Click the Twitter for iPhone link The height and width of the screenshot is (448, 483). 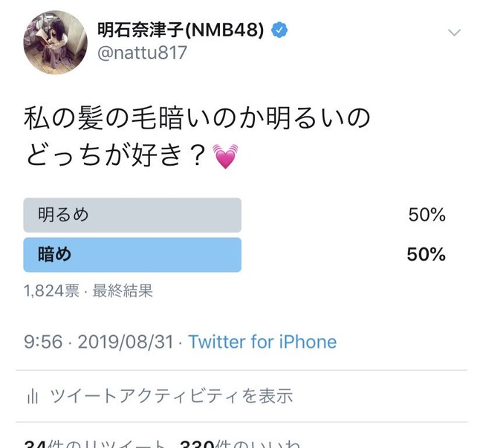pos(262,342)
